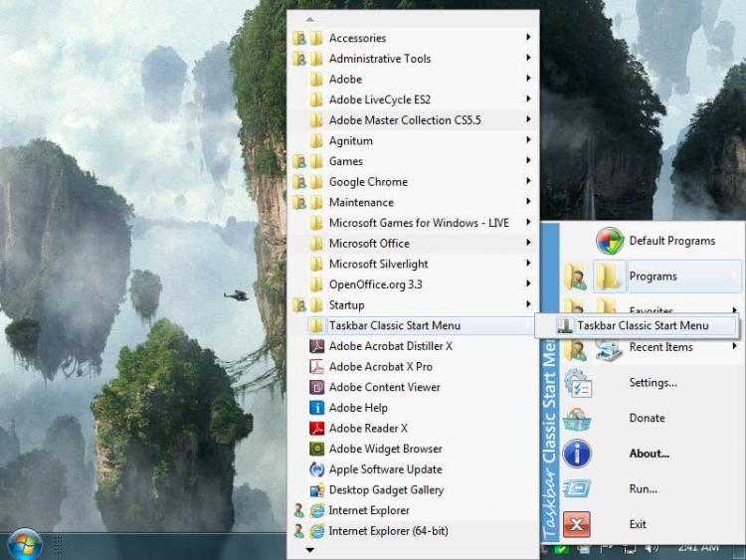746x560 pixels.
Task: Choose the Donate entry
Action: point(648,418)
